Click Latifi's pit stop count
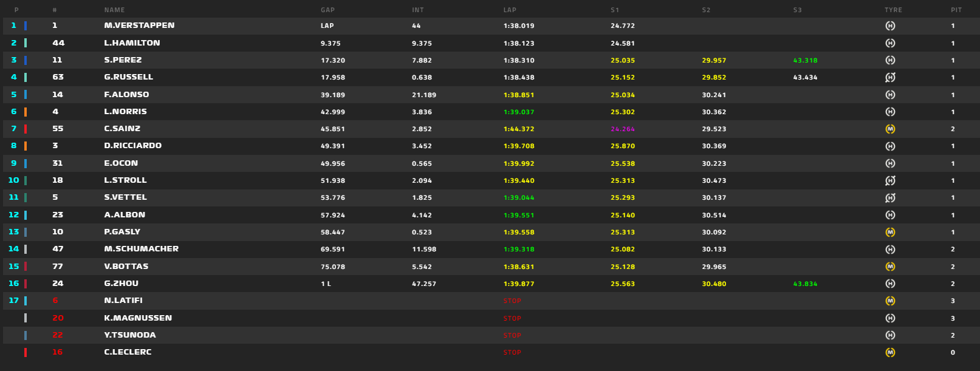980x371 pixels. tap(953, 301)
